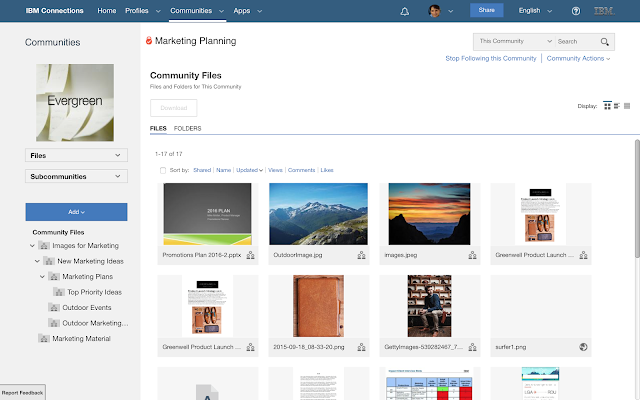Click the Outdoor Events folder icon
The width and height of the screenshot is (640, 400).
(54, 307)
